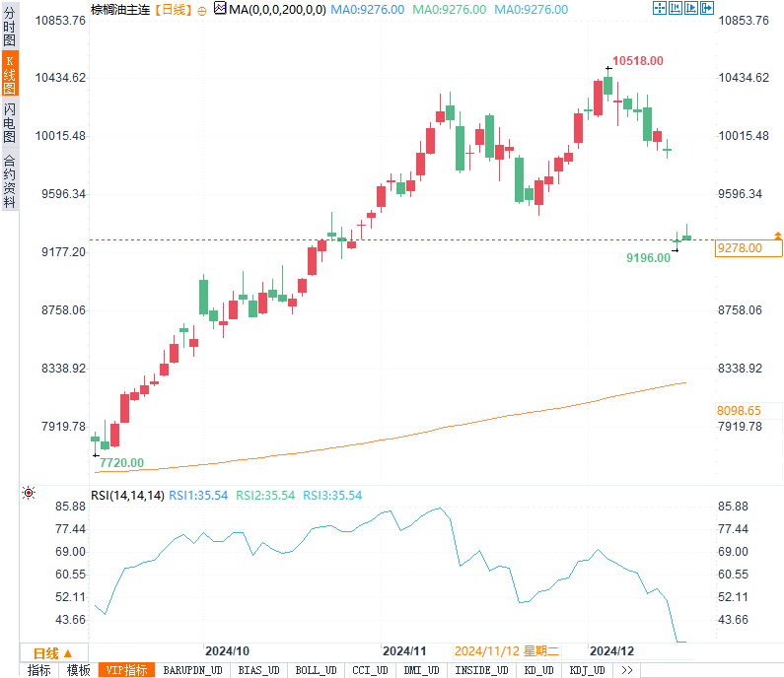Select the 指标 bottom tab

click(x=39, y=670)
